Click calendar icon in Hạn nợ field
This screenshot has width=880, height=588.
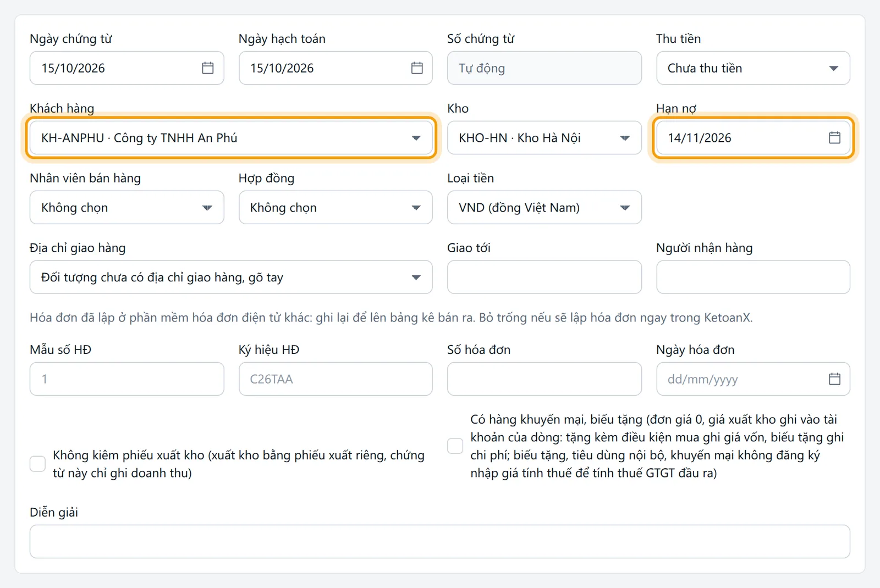click(834, 137)
